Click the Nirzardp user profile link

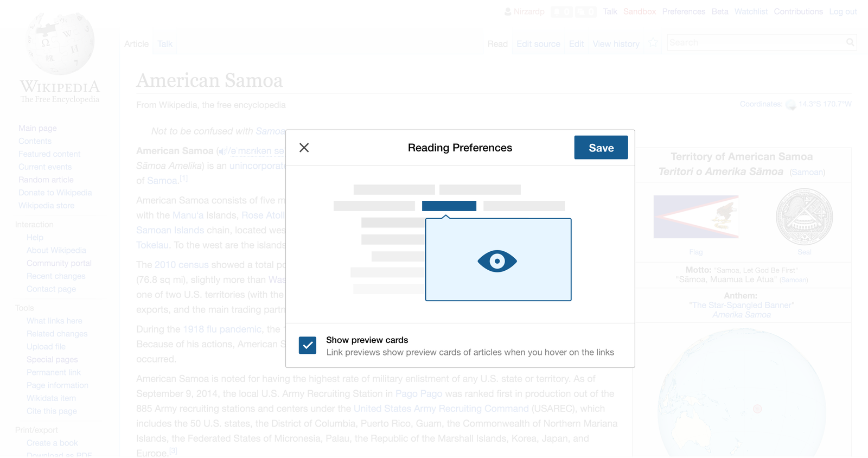click(x=528, y=11)
